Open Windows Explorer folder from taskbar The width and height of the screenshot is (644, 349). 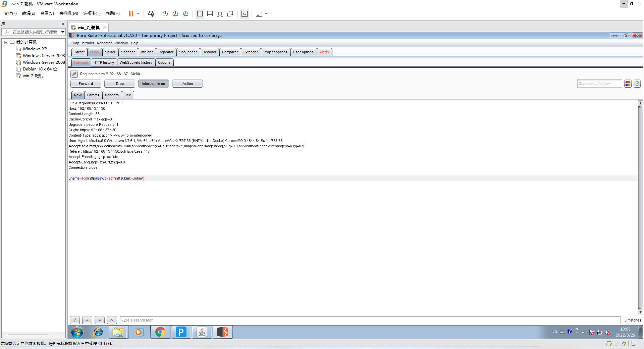coord(118,332)
